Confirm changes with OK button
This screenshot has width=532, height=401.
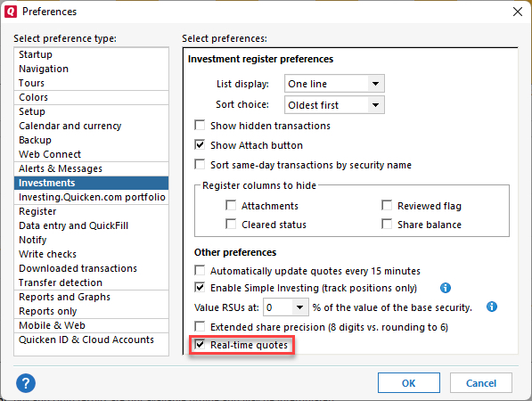pyautogui.click(x=409, y=383)
